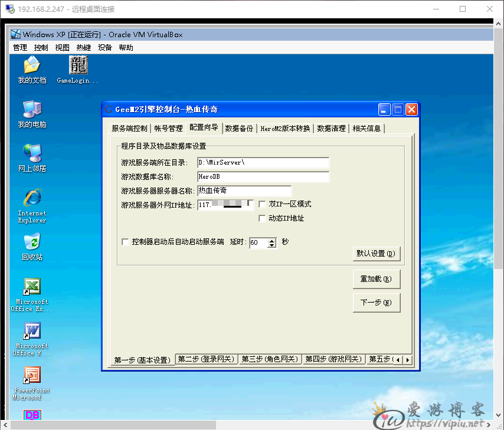Screen dimensions: 504x430
Task: Select the Microsoft Office Excel shortcut
Action: [32, 295]
